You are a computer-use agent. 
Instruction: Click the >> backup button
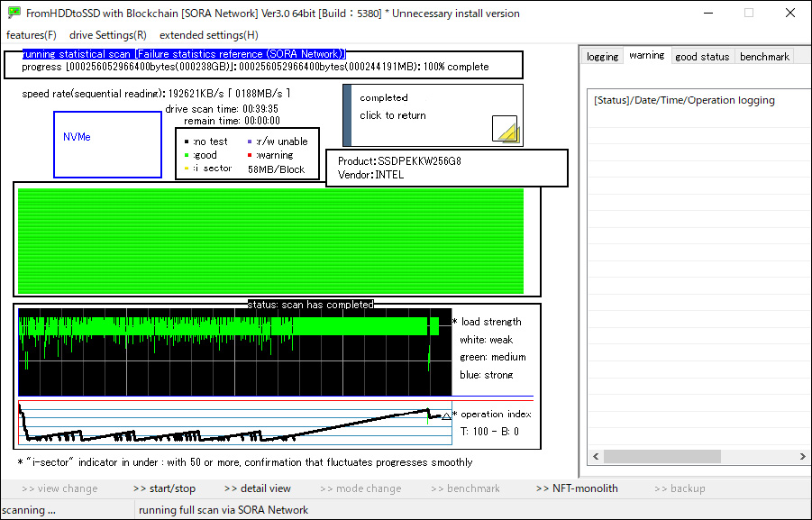pos(680,488)
